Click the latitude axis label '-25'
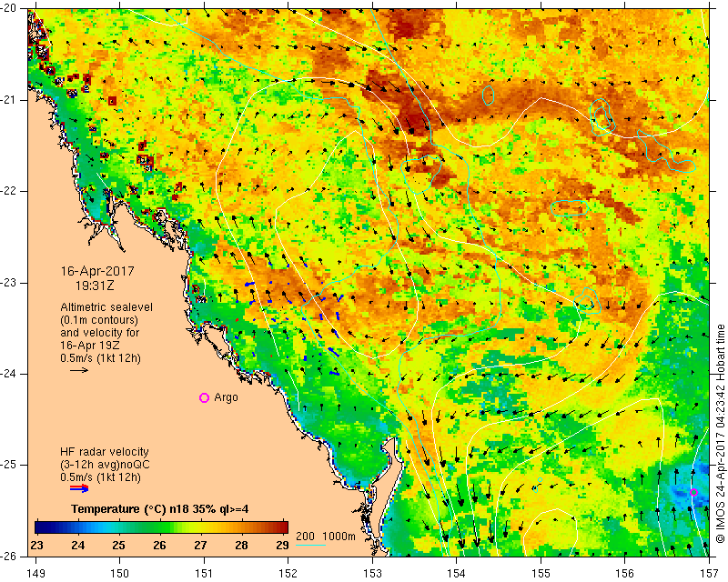 (x=9, y=465)
